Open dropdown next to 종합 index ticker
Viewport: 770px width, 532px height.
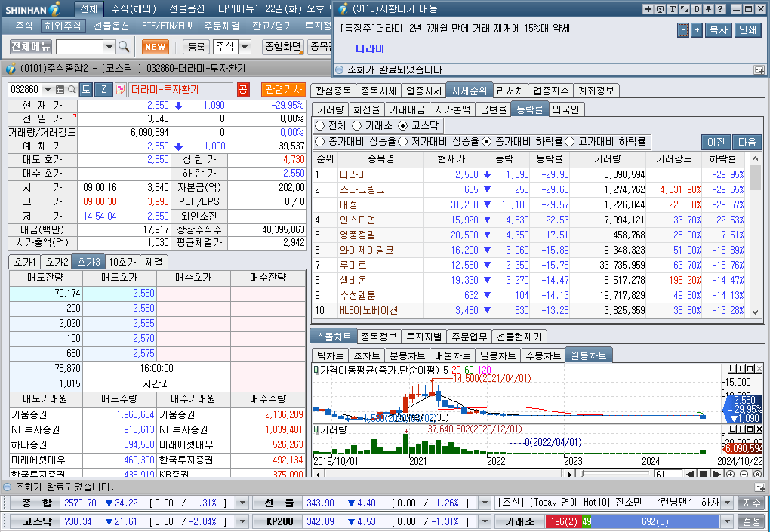pos(242,503)
